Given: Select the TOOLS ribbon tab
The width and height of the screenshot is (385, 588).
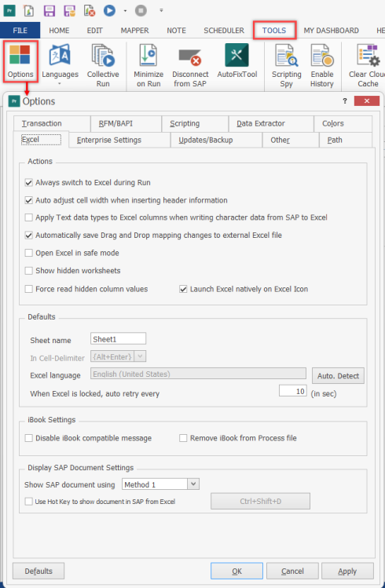Looking at the screenshot, I should 274,31.
